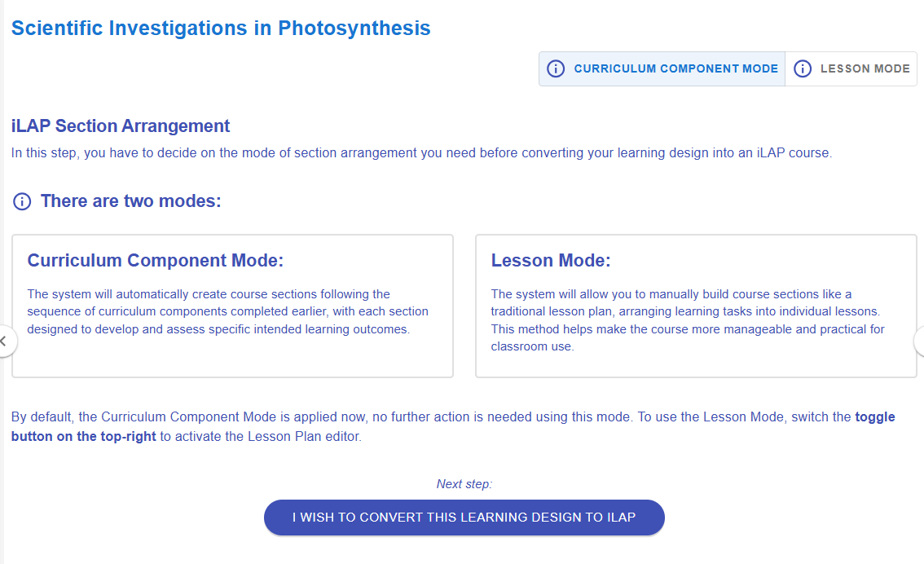
Task: Click info icon in Curriculum Component Mode toggle
Action: click(556, 69)
